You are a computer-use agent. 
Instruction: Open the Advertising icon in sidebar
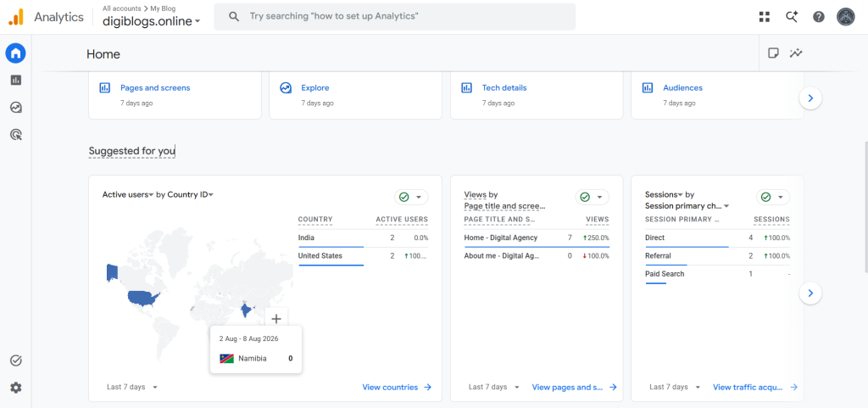(15, 134)
